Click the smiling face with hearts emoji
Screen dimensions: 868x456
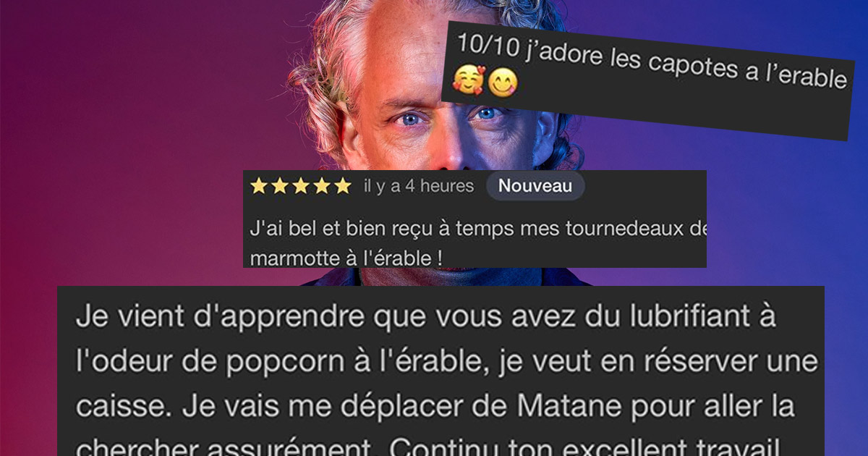(x=468, y=80)
